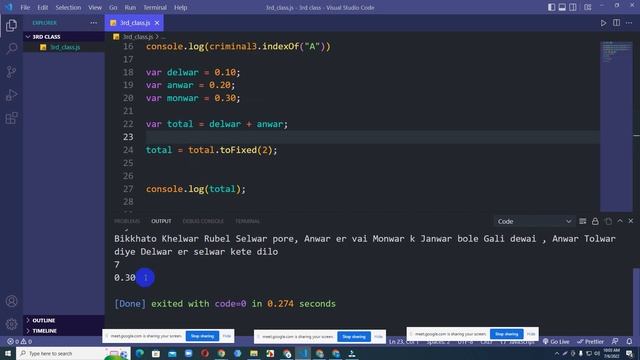This screenshot has width=640, height=360.
Task: Close the 3rd_class.js editor tab
Action: point(157,23)
